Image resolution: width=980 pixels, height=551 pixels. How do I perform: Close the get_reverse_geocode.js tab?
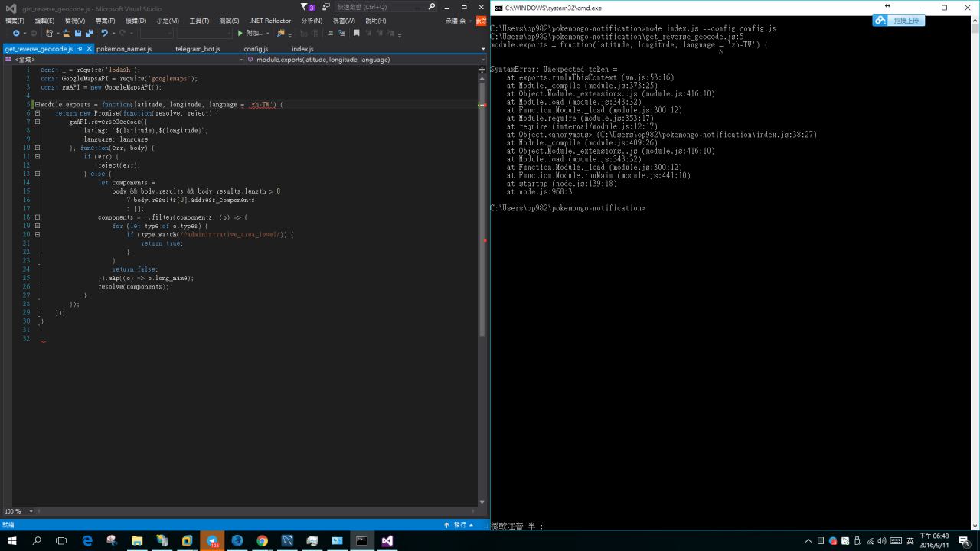89,49
